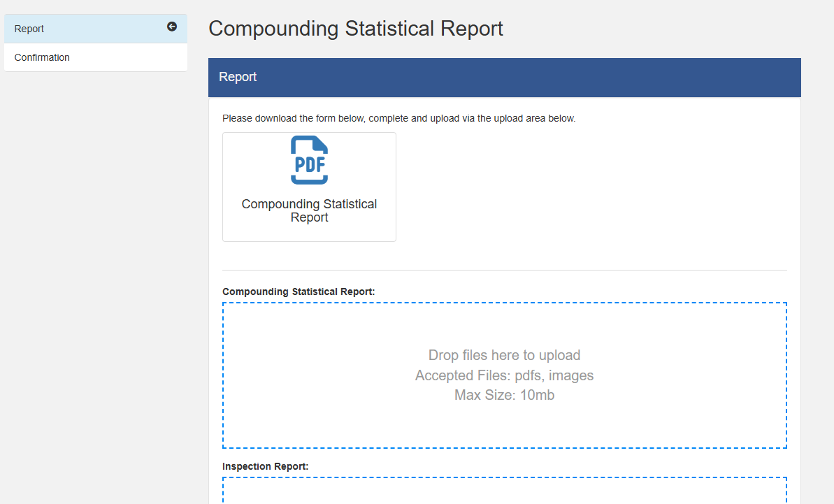Click the "Max Size: 10mb" text
The image size is (834, 504).
coord(504,395)
